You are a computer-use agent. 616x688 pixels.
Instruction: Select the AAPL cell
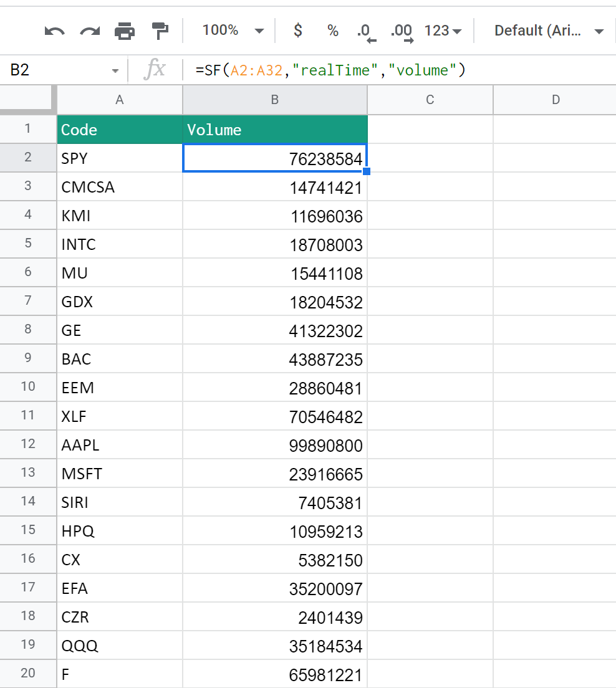(120, 444)
